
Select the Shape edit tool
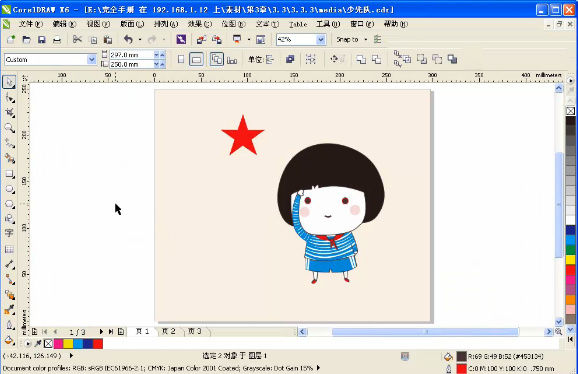point(10,98)
